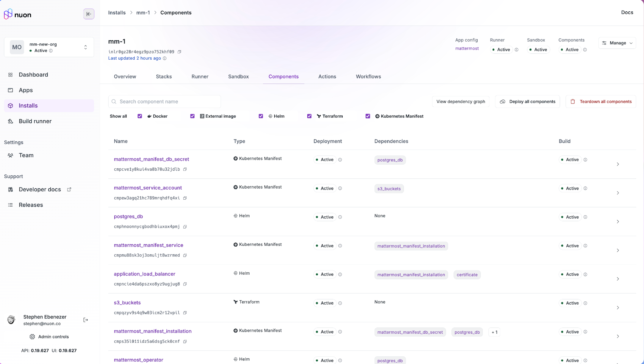
Task: Copy ID of application_load_balancer
Action: coord(185,284)
